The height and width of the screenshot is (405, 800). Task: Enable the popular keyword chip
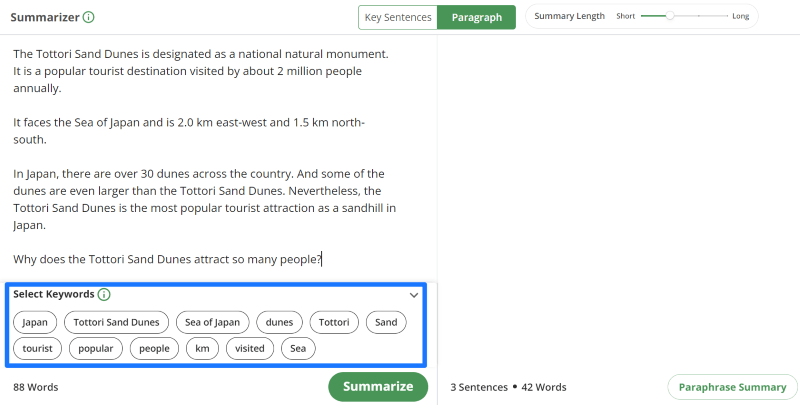[x=96, y=349]
